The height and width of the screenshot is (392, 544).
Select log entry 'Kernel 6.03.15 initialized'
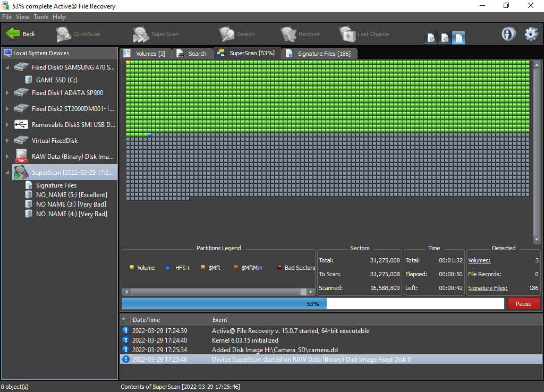coord(331,340)
